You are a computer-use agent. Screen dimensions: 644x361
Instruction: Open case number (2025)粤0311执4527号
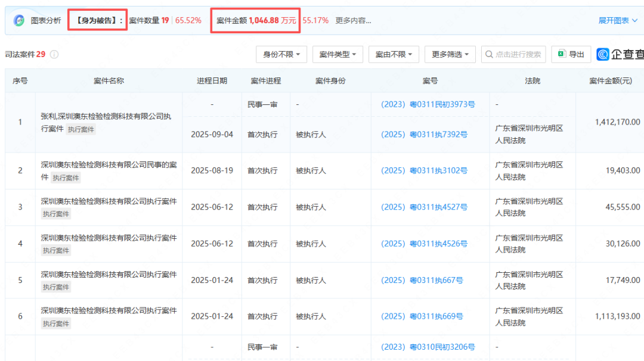424,207
